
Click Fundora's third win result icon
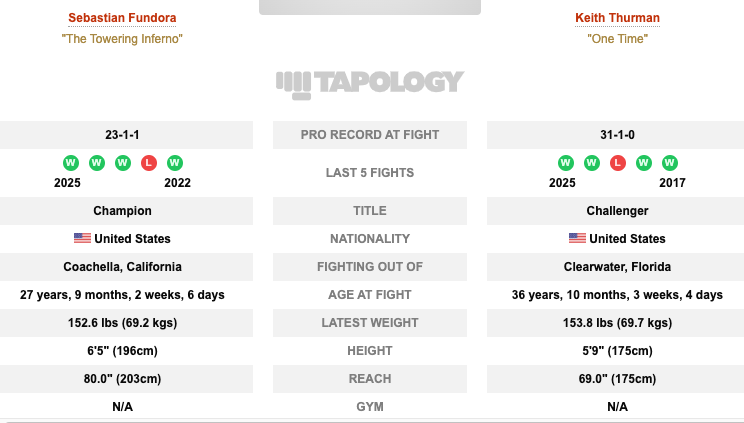123,163
